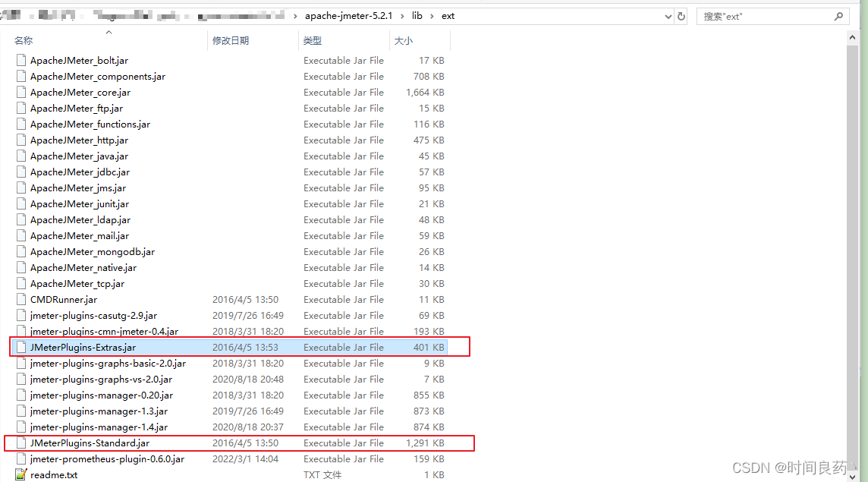Viewport: 868px width, 482px height.
Task: Go to the lib folder in the breadcrumb
Action: coord(417,16)
